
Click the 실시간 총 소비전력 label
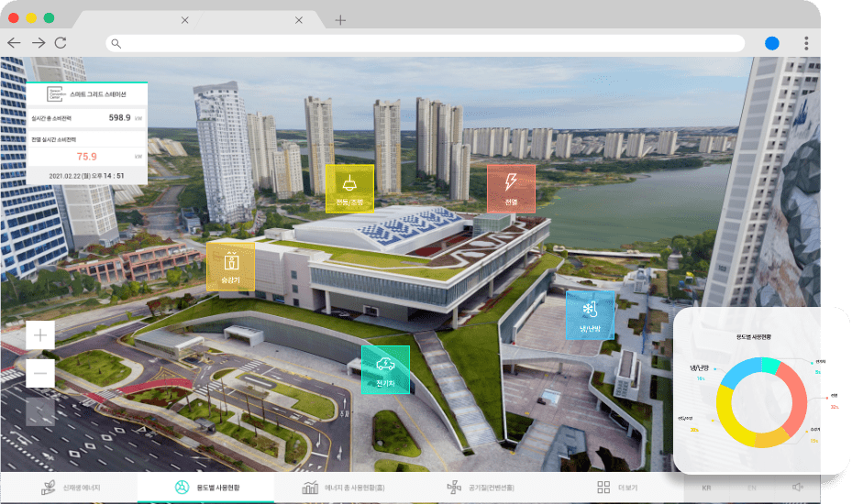[x=51, y=118]
